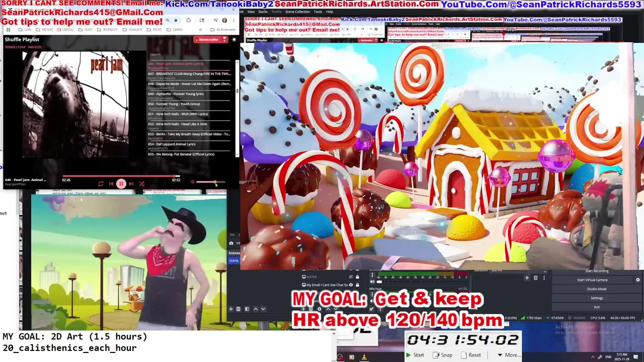Open the OBS Scene Collection menu

coord(297,12)
